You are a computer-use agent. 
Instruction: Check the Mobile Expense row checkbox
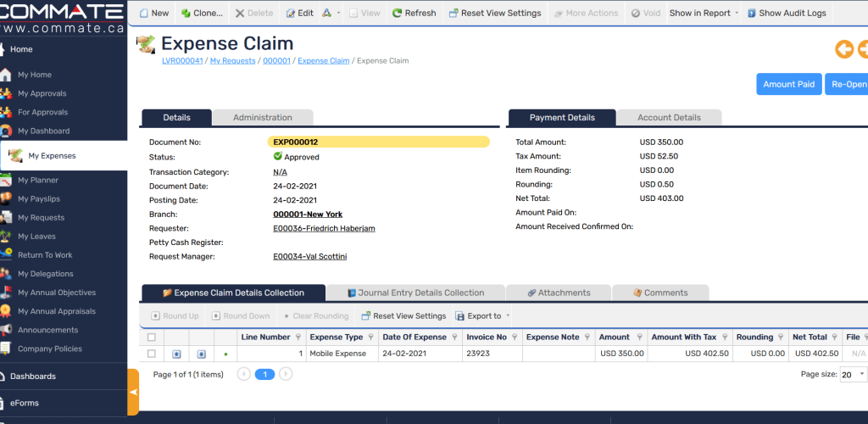(152, 354)
